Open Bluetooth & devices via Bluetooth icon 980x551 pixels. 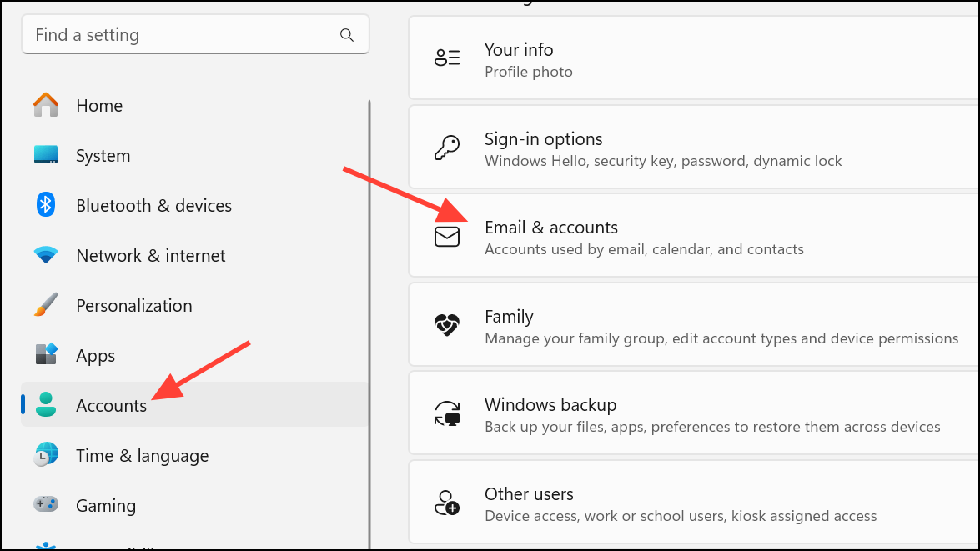46,205
